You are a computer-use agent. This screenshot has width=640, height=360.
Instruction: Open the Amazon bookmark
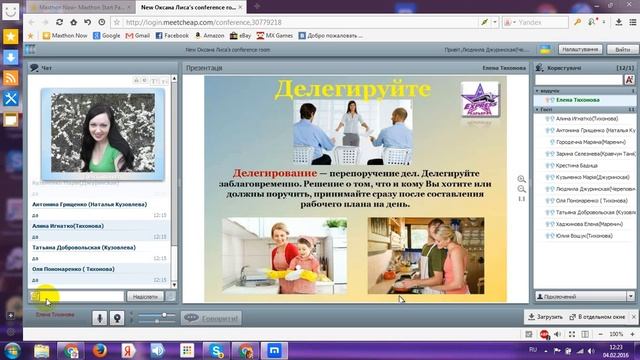[209, 36]
